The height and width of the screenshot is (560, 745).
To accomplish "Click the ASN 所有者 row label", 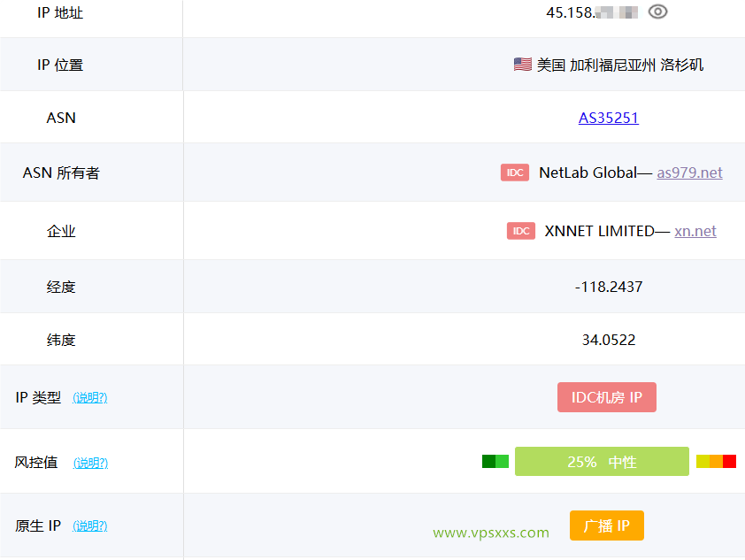I will click(x=61, y=173).
